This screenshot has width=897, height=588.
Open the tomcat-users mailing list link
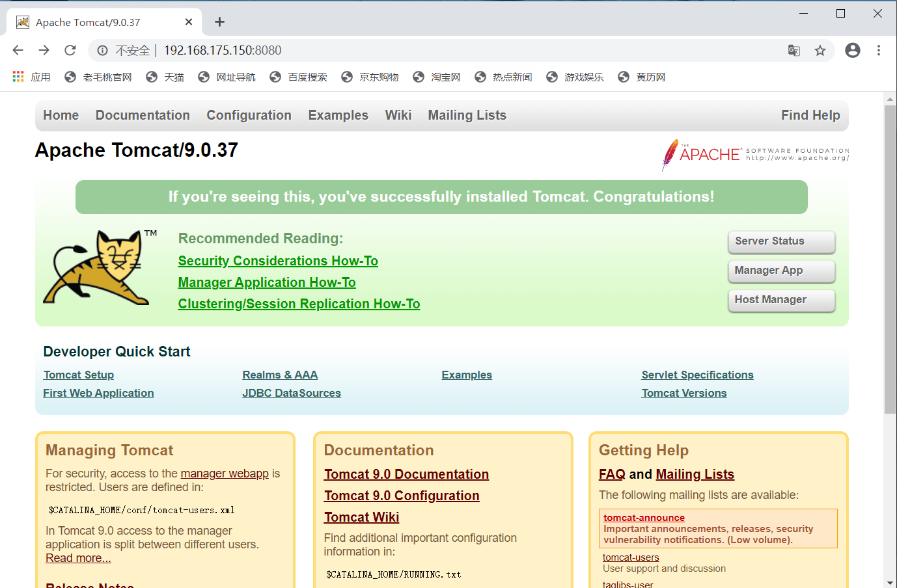tap(631, 557)
